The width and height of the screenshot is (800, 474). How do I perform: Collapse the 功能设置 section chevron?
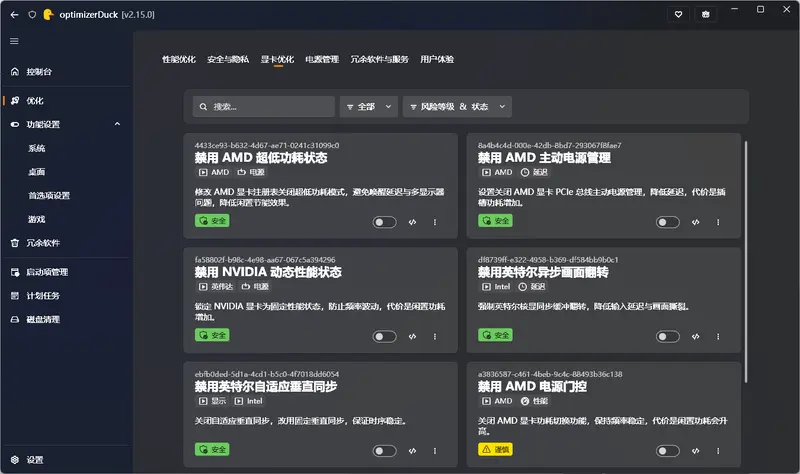[117, 124]
